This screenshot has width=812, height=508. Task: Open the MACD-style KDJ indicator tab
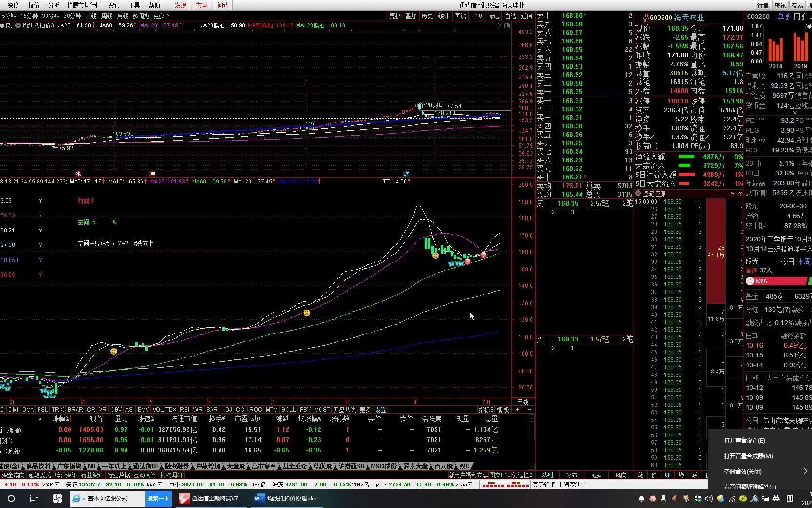click(226, 410)
